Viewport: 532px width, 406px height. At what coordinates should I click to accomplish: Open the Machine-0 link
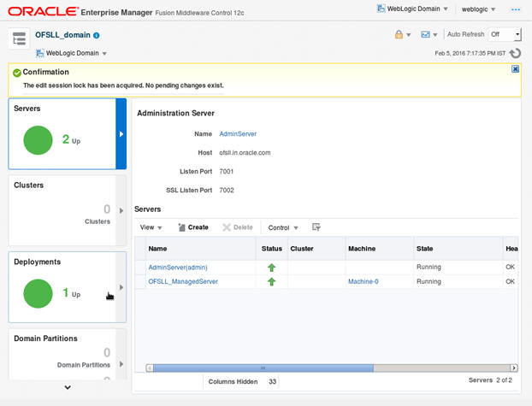(x=363, y=281)
